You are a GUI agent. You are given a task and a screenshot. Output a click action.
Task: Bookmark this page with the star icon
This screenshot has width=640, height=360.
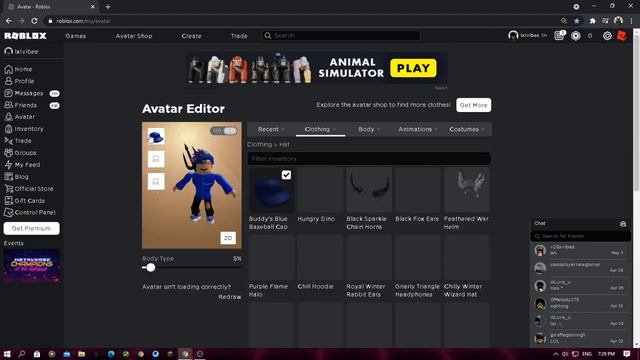[577, 21]
